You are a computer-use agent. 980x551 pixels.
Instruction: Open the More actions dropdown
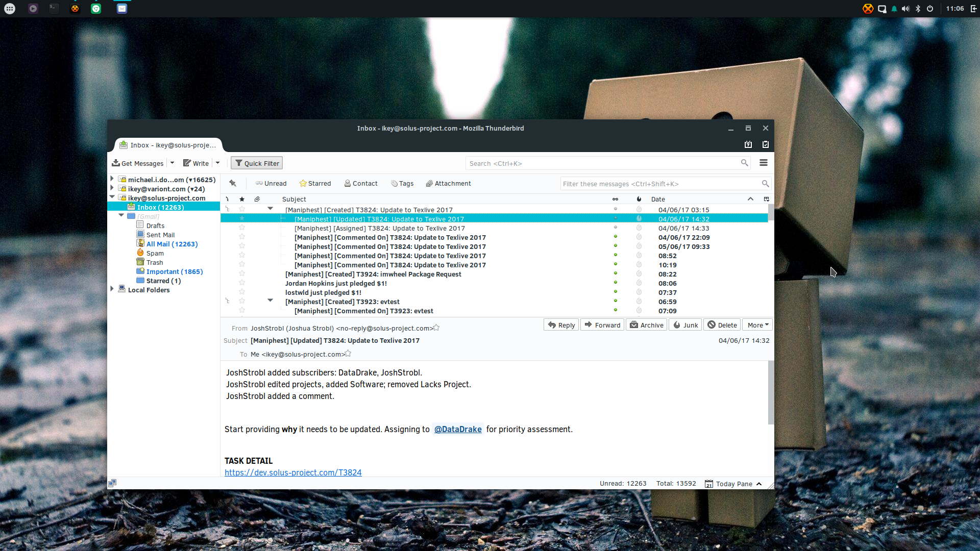click(757, 325)
